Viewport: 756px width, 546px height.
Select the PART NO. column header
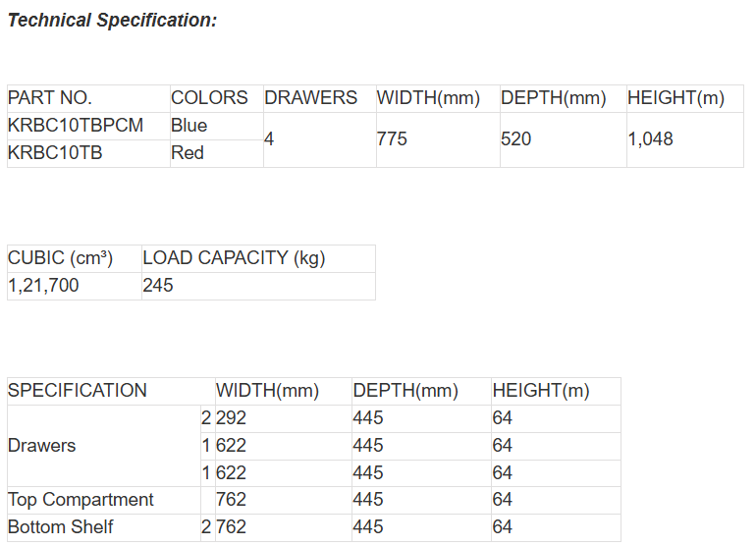tap(50, 98)
